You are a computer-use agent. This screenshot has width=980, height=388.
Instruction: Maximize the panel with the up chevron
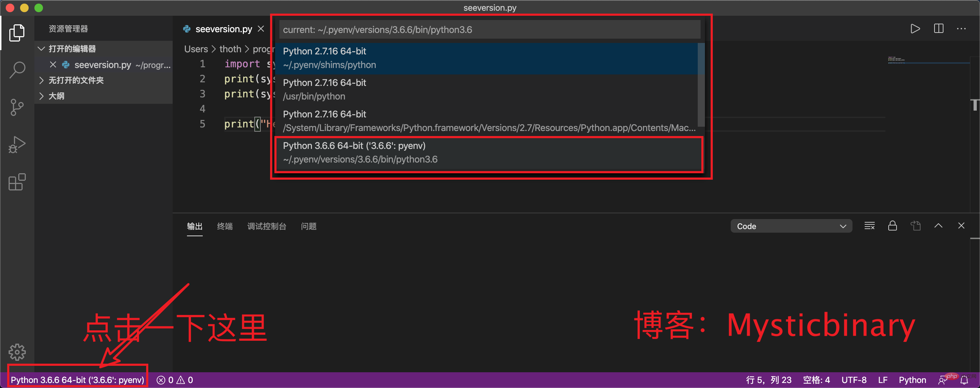point(938,226)
